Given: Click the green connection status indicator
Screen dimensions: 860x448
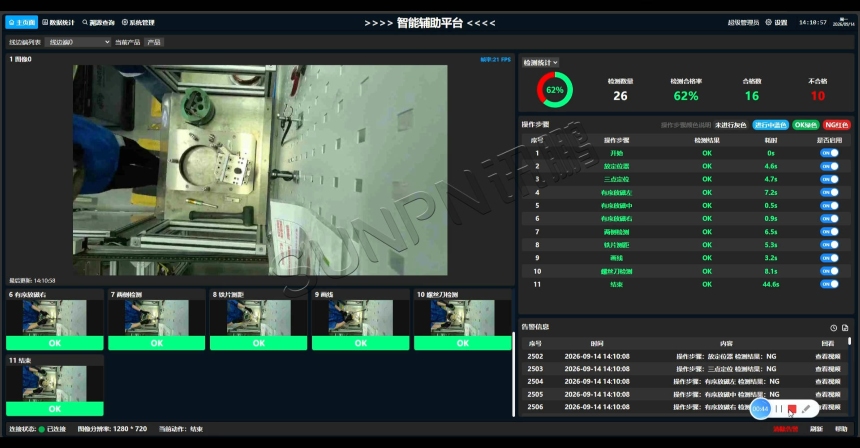Looking at the screenshot, I should (x=42, y=429).
